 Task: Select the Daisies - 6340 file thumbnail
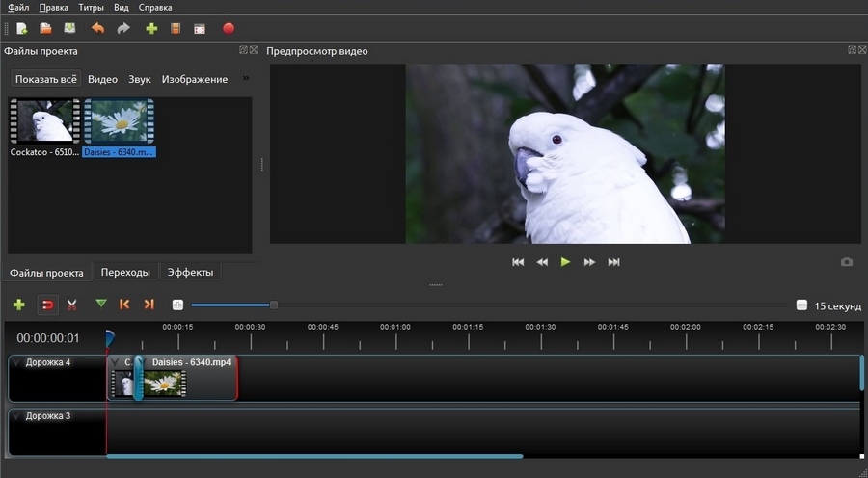(119, 121)
